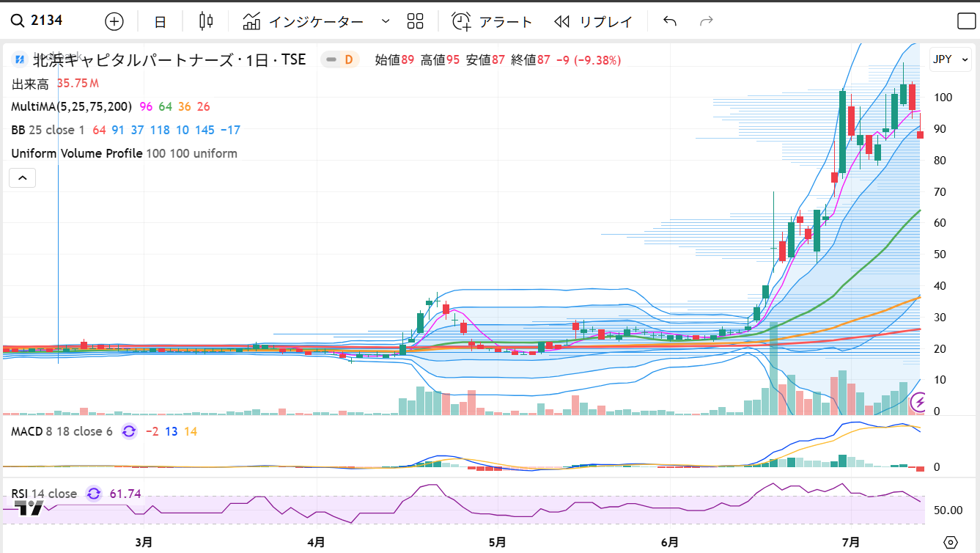
Task: Open the インジケーター indicators dialog
Action: click(x=304, y=21)
